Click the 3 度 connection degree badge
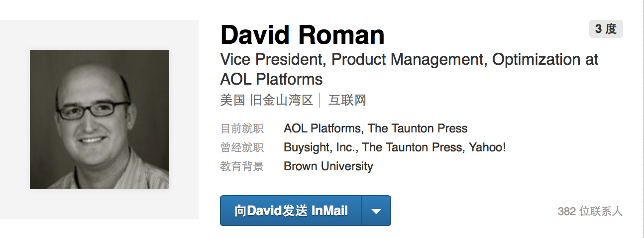 [x=606, y=29]
